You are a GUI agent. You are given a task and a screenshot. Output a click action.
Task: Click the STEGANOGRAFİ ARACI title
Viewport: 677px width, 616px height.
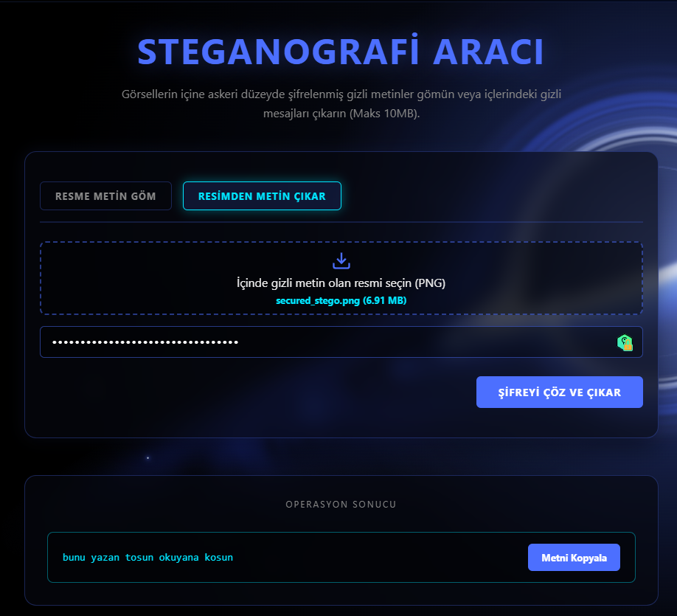click(341, 51)
